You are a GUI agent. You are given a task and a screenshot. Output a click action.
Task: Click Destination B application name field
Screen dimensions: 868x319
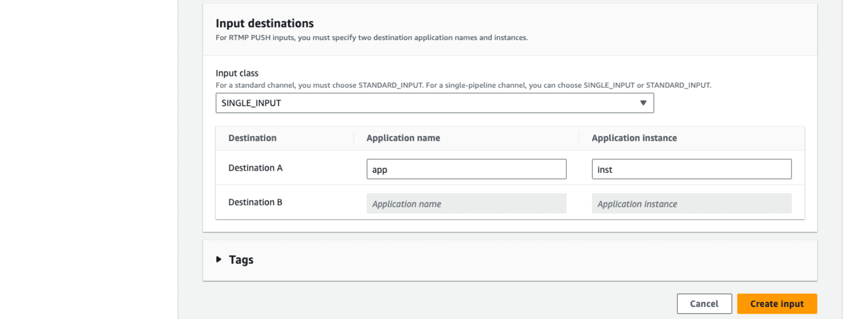point(466,203)
